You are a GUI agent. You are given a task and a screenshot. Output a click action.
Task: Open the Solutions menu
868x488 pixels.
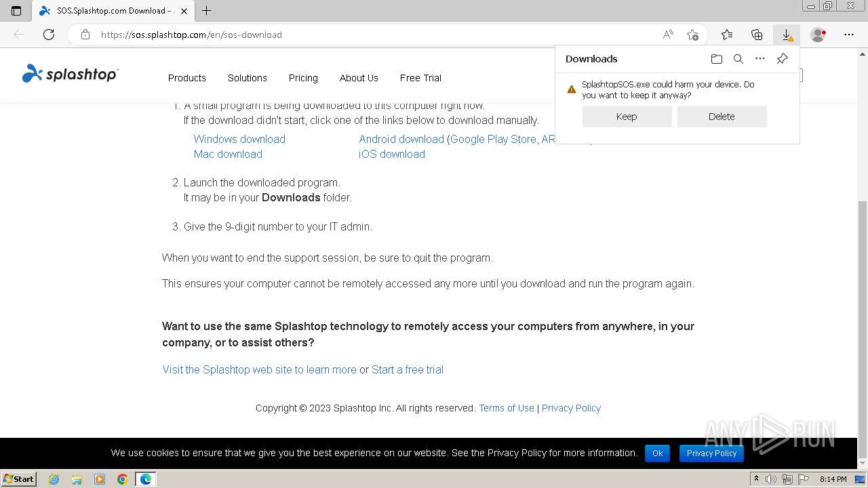(248, 78)
